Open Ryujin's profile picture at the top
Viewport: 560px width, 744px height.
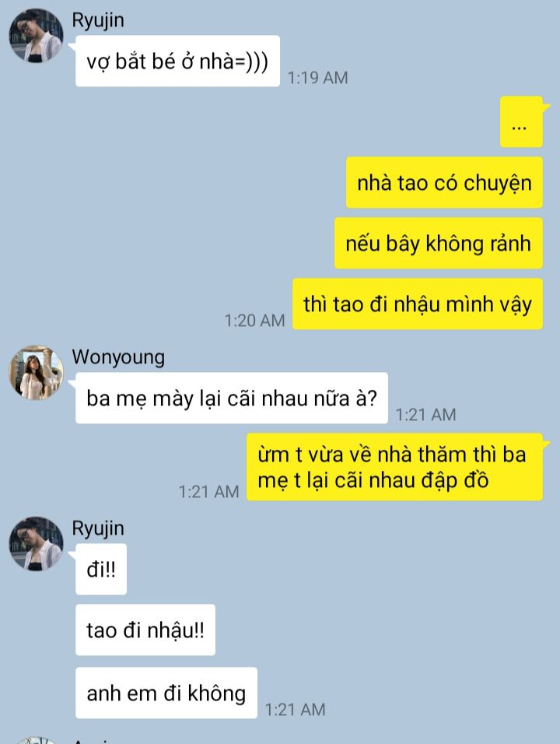[36, 35]
